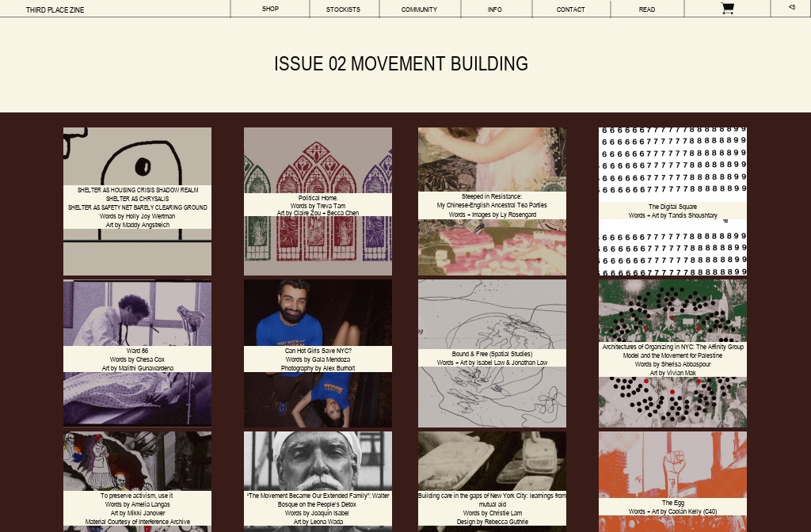
Task: Click 'Art by Maddy Angstreich' text
Action: pos(137,225)
